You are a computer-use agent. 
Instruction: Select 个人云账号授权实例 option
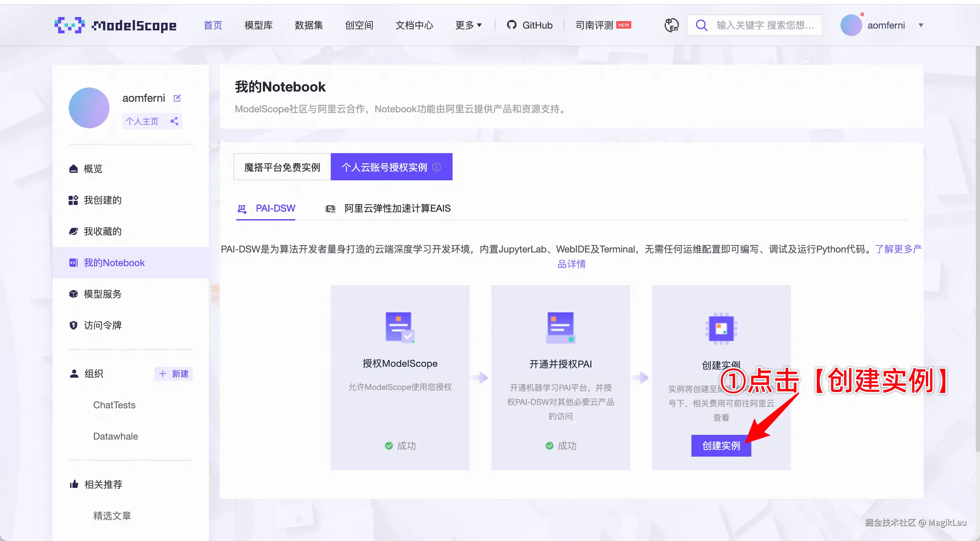point(384,167)
